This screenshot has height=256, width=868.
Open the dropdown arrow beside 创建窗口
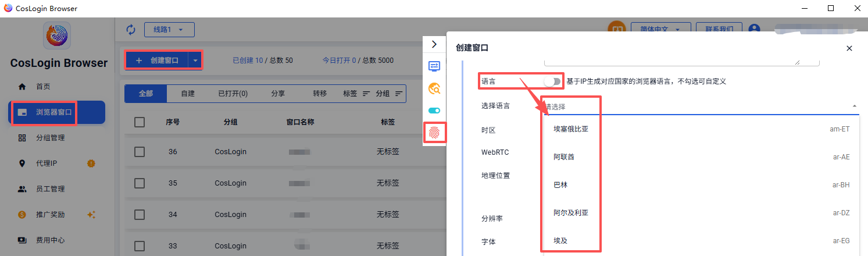click(x=195, y=61)
